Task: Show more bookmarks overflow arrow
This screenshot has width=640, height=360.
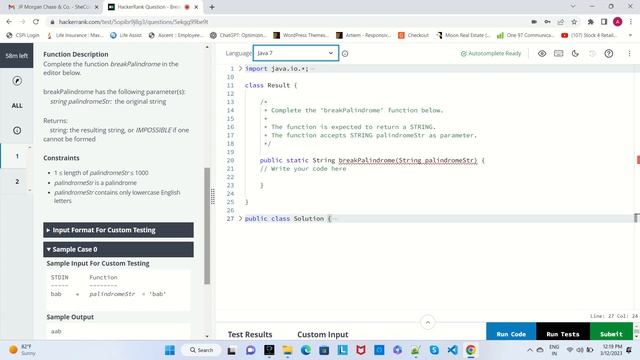Action: (x=630, y=36)
